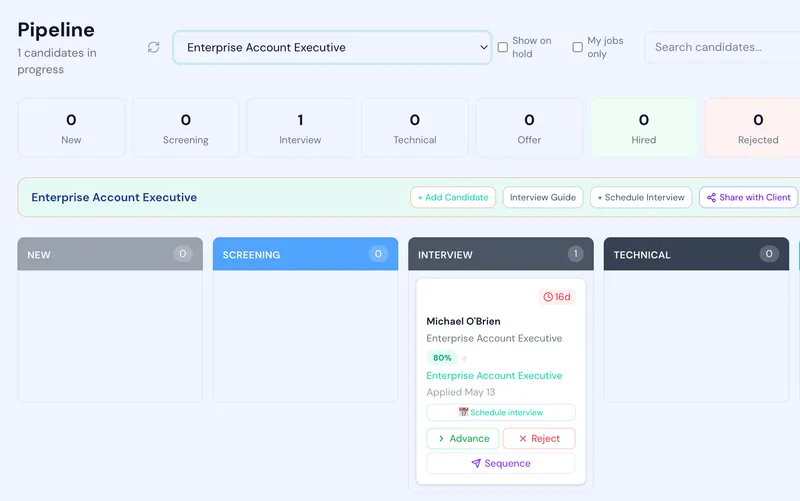Viewport: 800px width, 501px height.
Task: Click Schedule interview on Michael O'Brien card
Action: pos(501,412)
